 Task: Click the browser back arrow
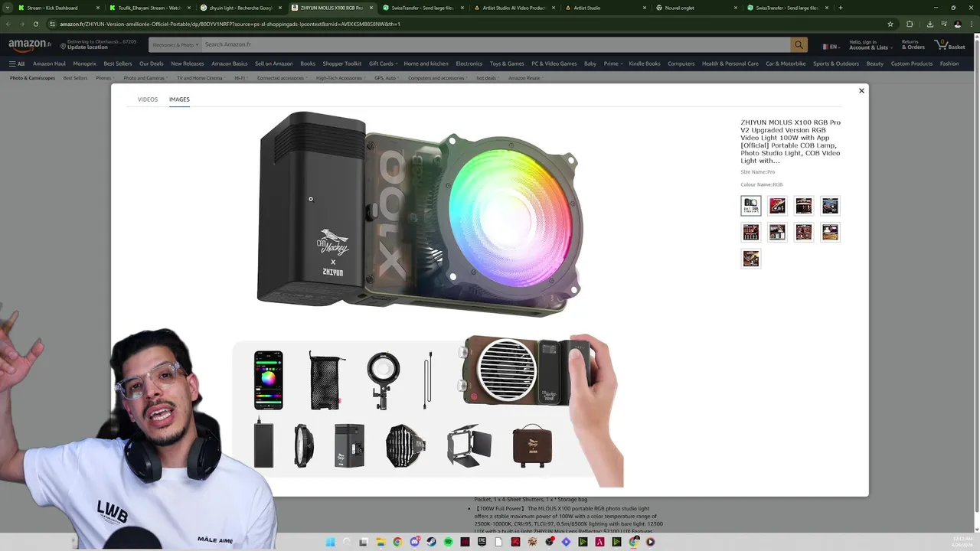coord(8,24)
